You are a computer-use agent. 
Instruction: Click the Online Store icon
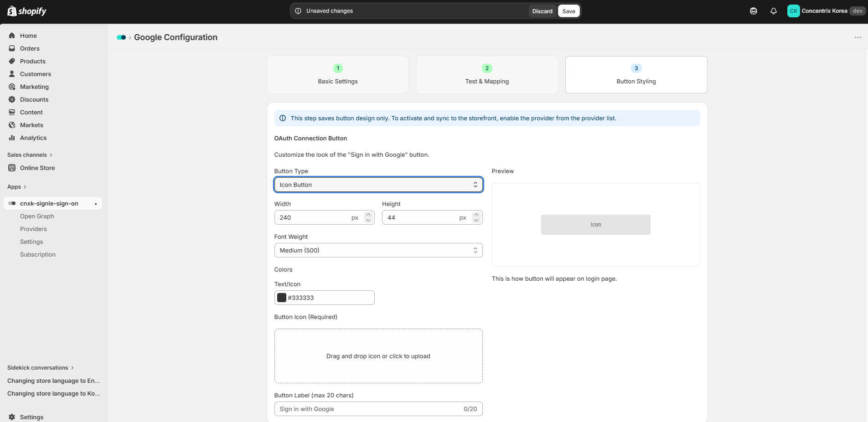[12, 168]
